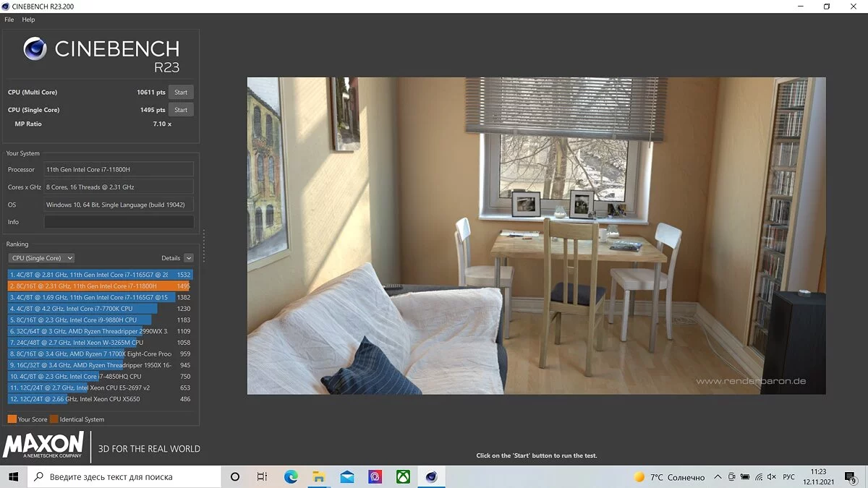Open the Xbox app in taskbar
The width and height of the screenshot is (868, 488).
point(403,477)
